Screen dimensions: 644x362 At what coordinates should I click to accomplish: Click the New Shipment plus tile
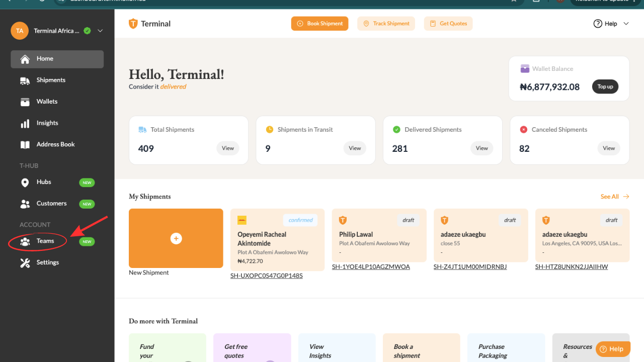click(x=176, y=238)
